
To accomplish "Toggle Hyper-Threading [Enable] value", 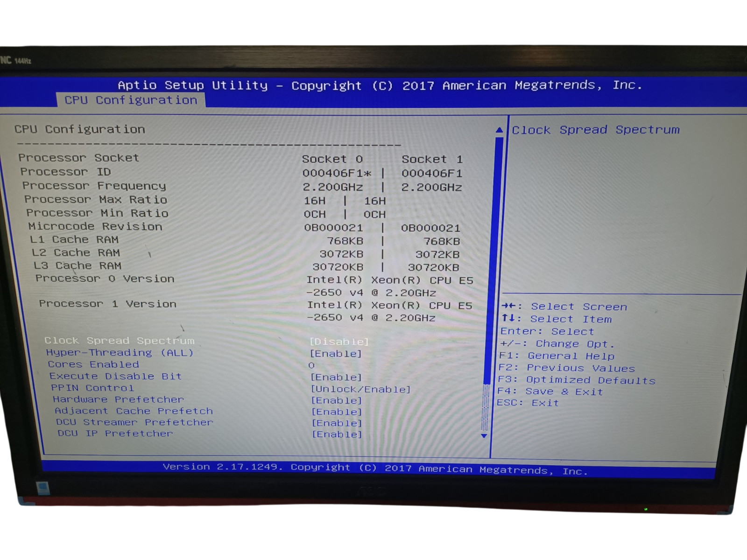I will point(336,354).
